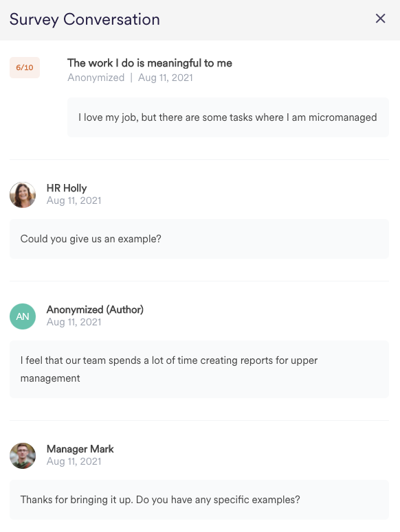Click the 'Could you give us an example?' message

199,239
